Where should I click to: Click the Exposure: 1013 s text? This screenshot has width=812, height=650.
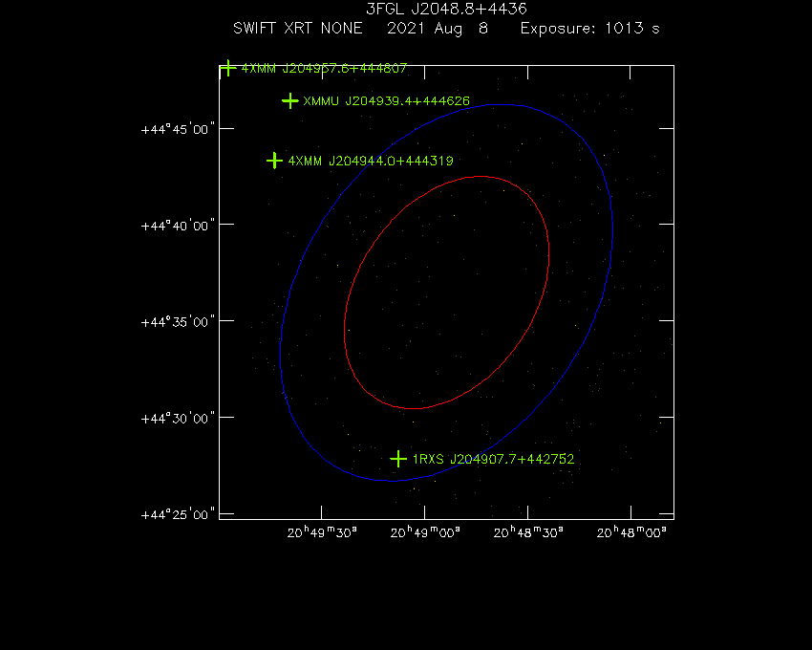click(589, 29)
